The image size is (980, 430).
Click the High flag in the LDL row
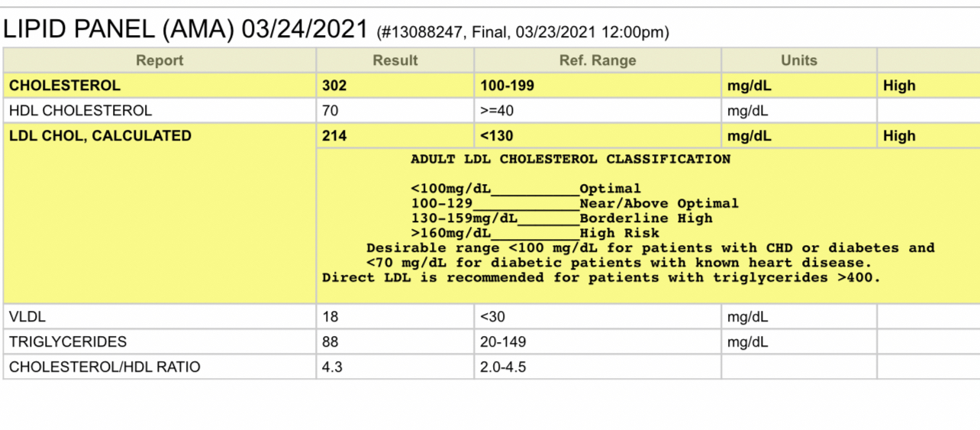pyautogui.click(x=899, y=136)
